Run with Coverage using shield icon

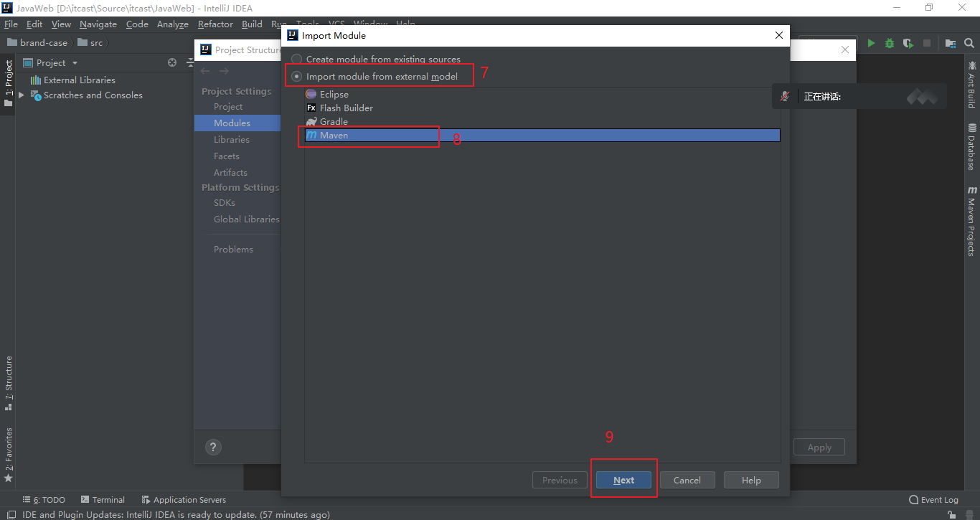pyautogui.click(x=908, y=43)
